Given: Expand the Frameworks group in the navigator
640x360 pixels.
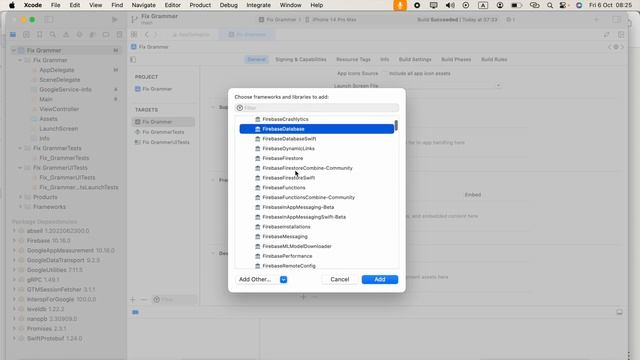Looking at the screenshot, I should tap(20, 207).
